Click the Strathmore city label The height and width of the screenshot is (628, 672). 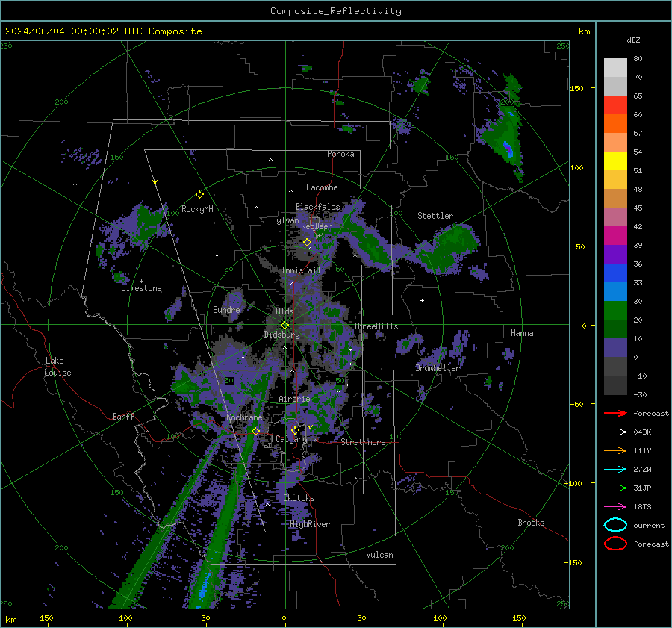363,442
